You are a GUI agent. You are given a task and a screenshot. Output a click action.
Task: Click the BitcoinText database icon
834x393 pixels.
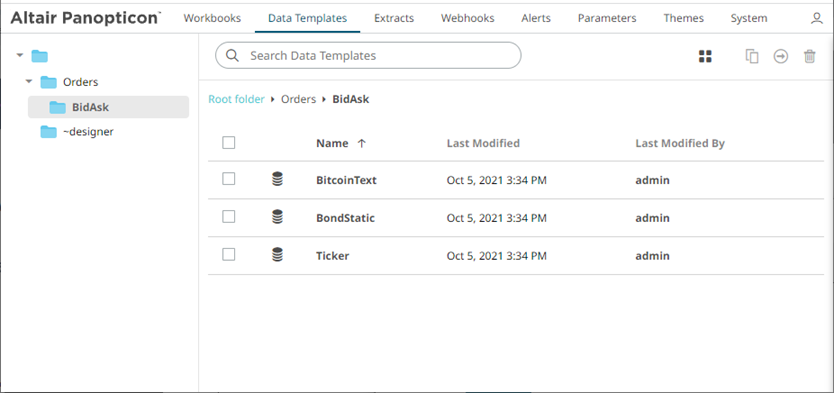(x=277, y=179)
